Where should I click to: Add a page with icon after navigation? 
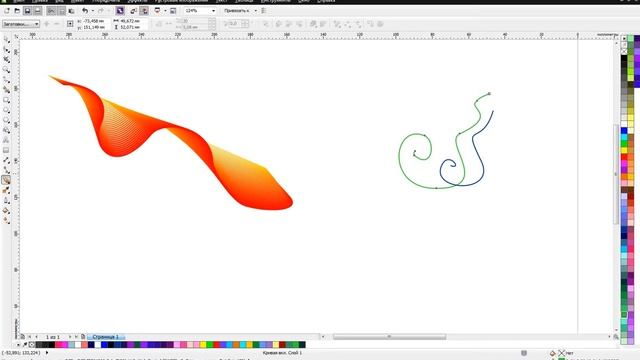click(x=83, y=337)
